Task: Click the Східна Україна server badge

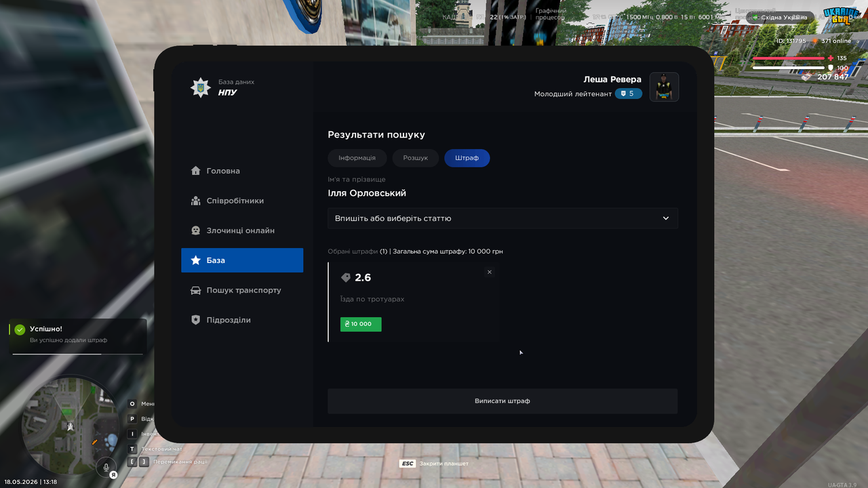Action: click(781, 18)
